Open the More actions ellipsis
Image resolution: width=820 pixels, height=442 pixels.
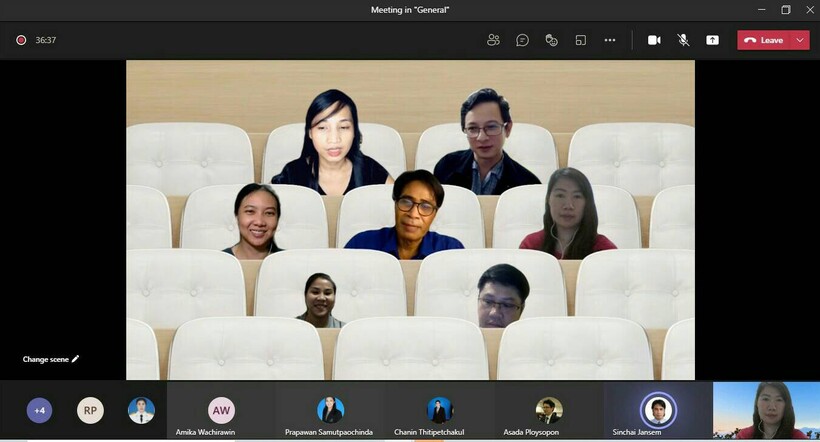coord(610,40)
